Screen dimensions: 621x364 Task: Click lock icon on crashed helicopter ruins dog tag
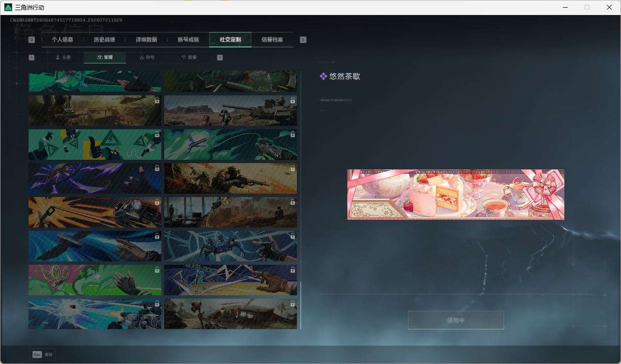(293, 304)
